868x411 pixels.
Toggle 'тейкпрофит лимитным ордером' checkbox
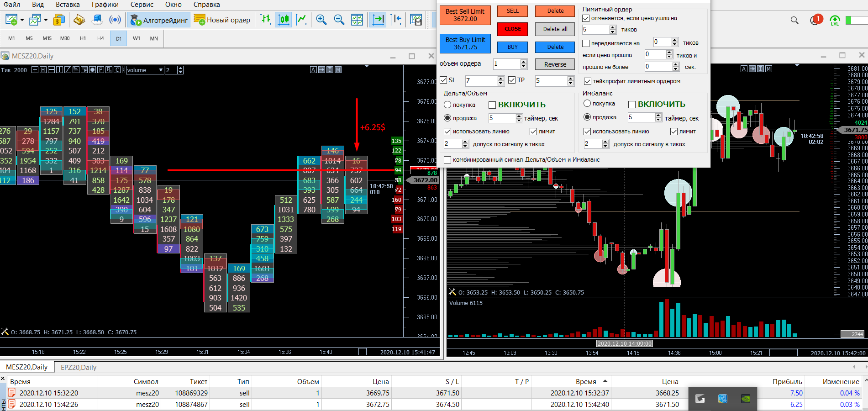click(x=588, y=81)
